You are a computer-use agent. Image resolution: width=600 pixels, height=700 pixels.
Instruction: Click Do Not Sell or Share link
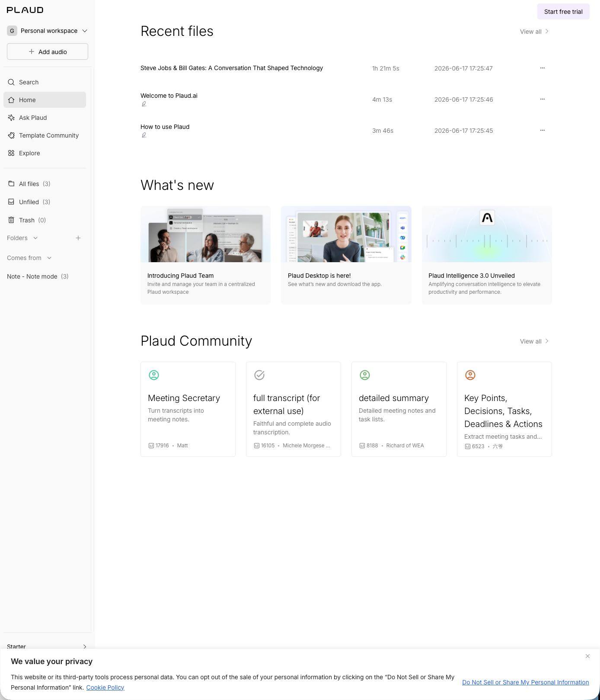click(526, 682)
